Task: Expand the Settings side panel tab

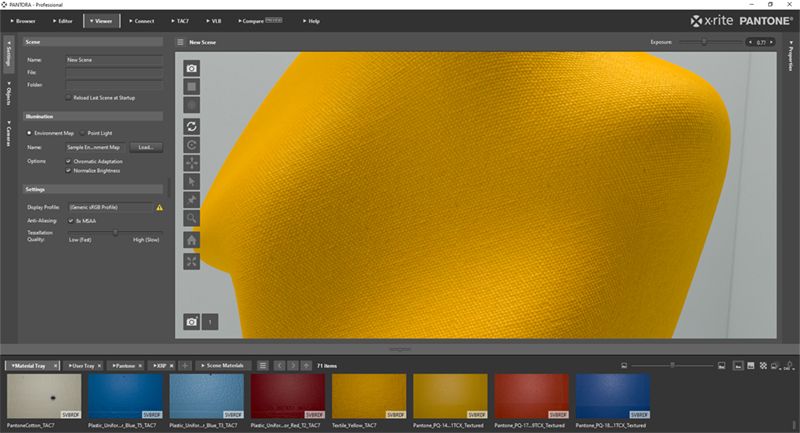Action: (8, 54)
